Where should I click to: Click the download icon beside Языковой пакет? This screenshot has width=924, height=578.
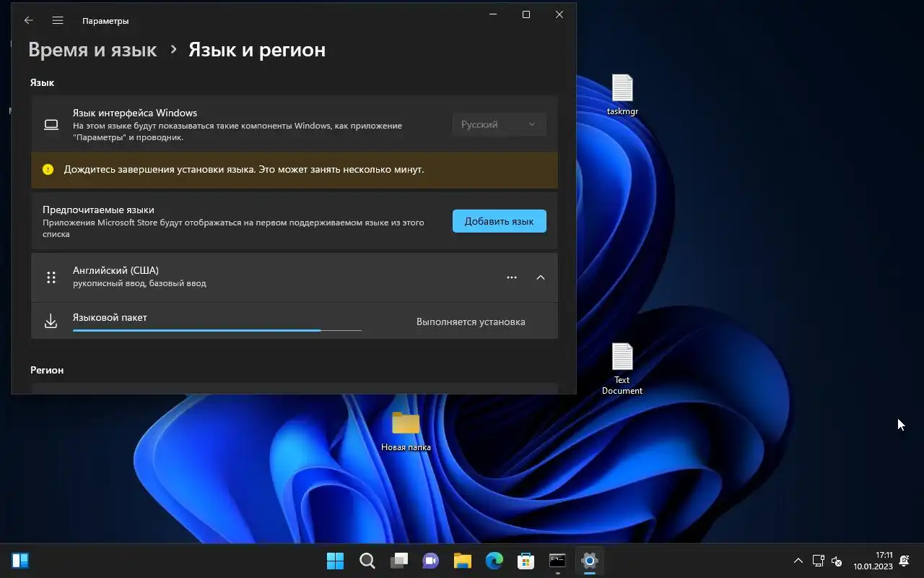(x=51, y=322)
